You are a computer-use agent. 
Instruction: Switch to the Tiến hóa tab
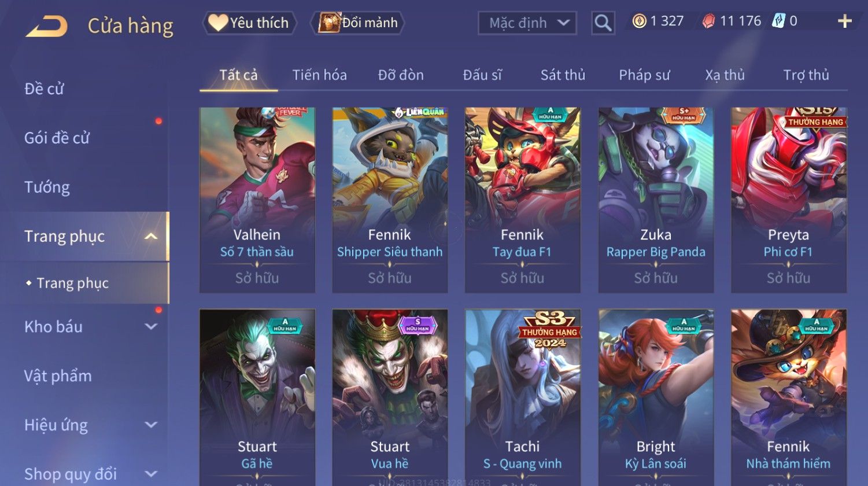(319, 75)
